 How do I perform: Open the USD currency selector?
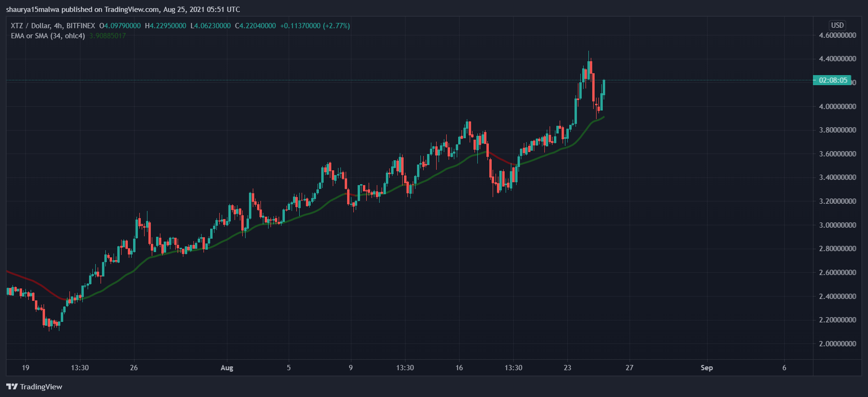[x=837, y=25]
